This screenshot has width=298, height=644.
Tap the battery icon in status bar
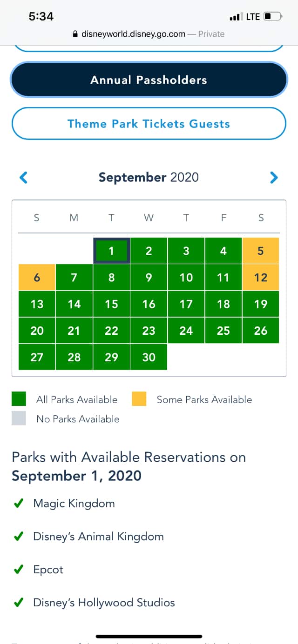(x=273, y=17)
